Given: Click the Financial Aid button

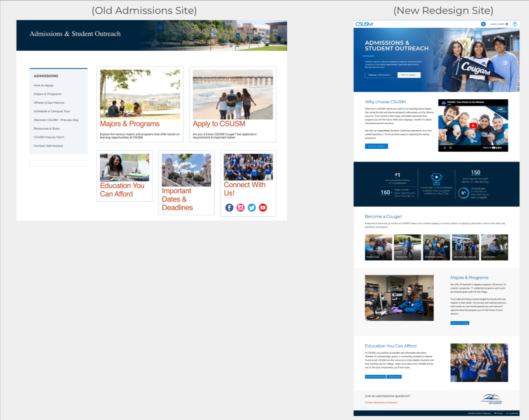Looking at the screenshot, I should click(394, 376).
